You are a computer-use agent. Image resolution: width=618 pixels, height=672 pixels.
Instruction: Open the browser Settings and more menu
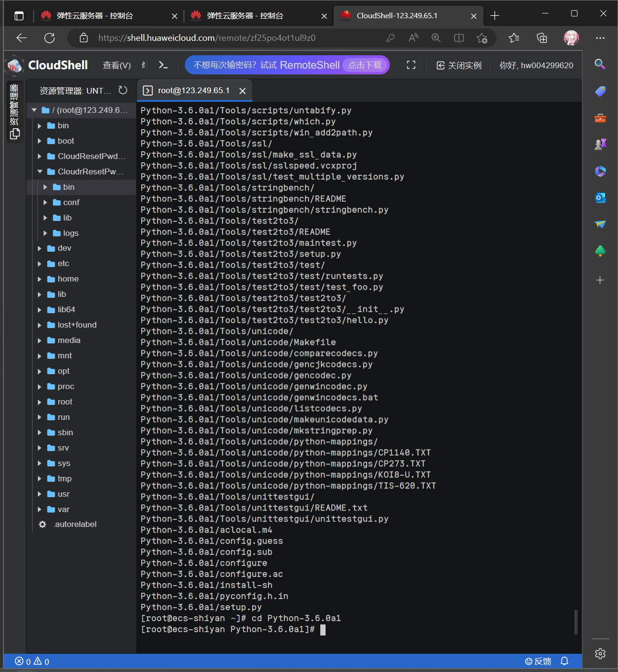click(x=600, y=38)
